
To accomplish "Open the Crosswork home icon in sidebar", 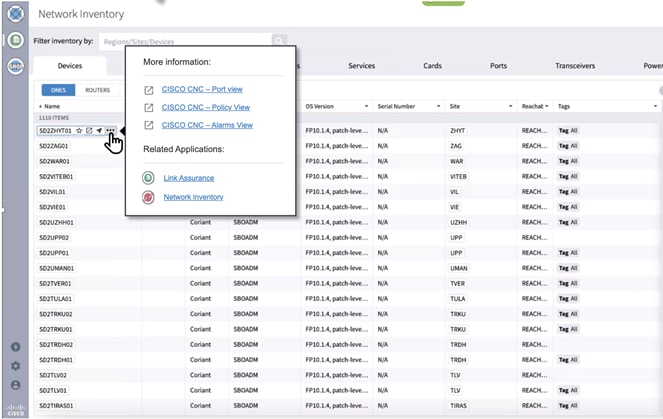I will click(16, 14).
